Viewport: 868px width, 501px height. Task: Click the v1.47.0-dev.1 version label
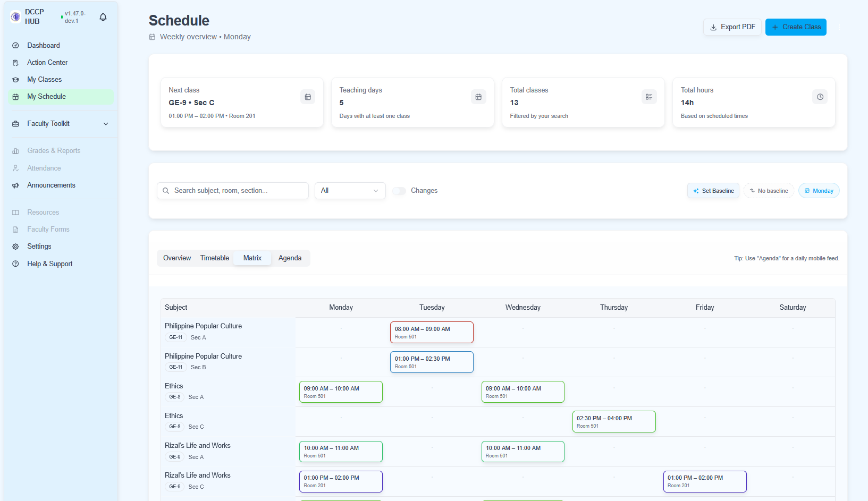pyautogui.click(x=75, y=17)
